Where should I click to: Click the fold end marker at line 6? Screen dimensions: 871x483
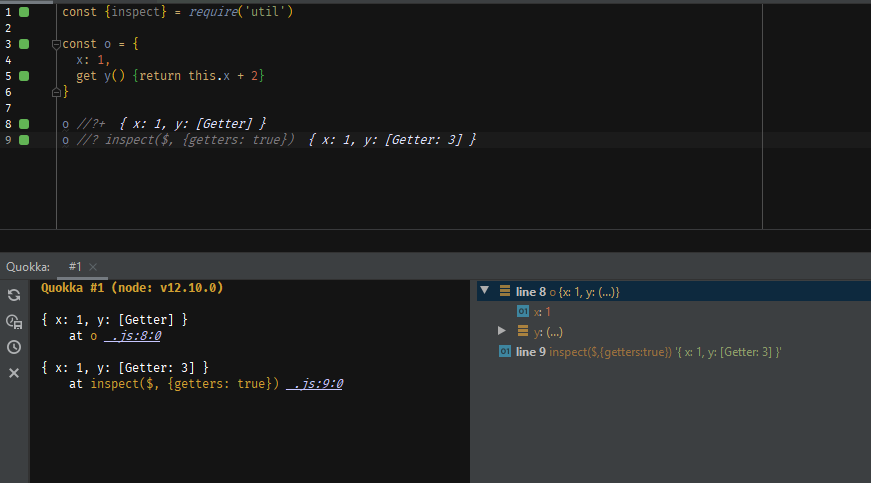(56, 92)
